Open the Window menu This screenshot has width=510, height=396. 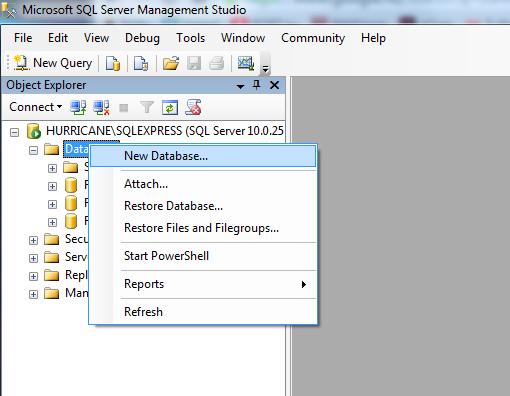tap(243, 38)
